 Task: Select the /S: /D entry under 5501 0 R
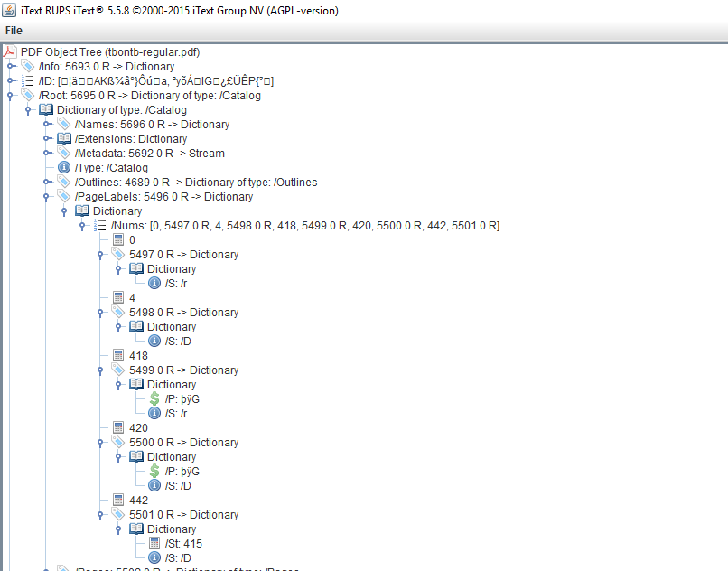tap(178, 558)
